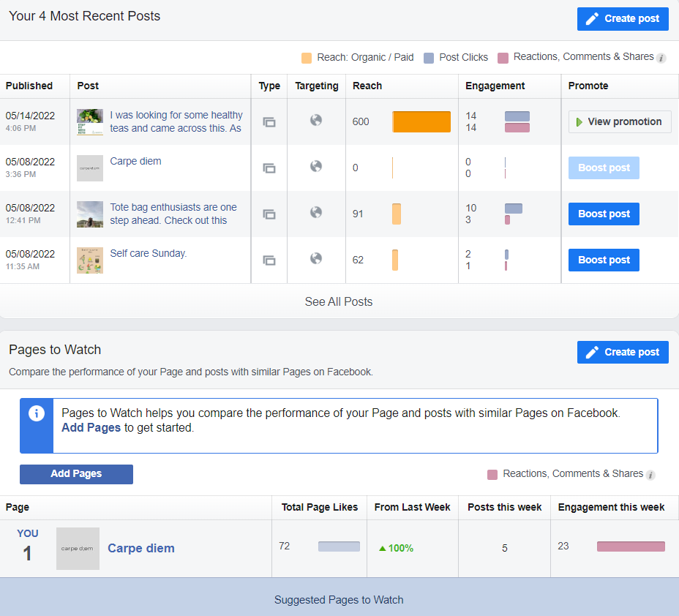Image resolution: width=679 pixels, height=616 pixels.
Task: Click post type icon for Tote bag post
Action: (269, 214)
